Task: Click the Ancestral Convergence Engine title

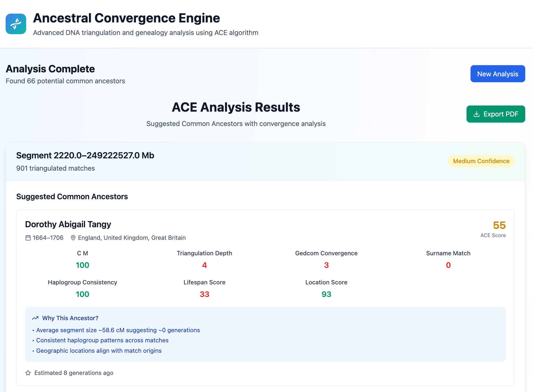Action: (x=126, y=18)
